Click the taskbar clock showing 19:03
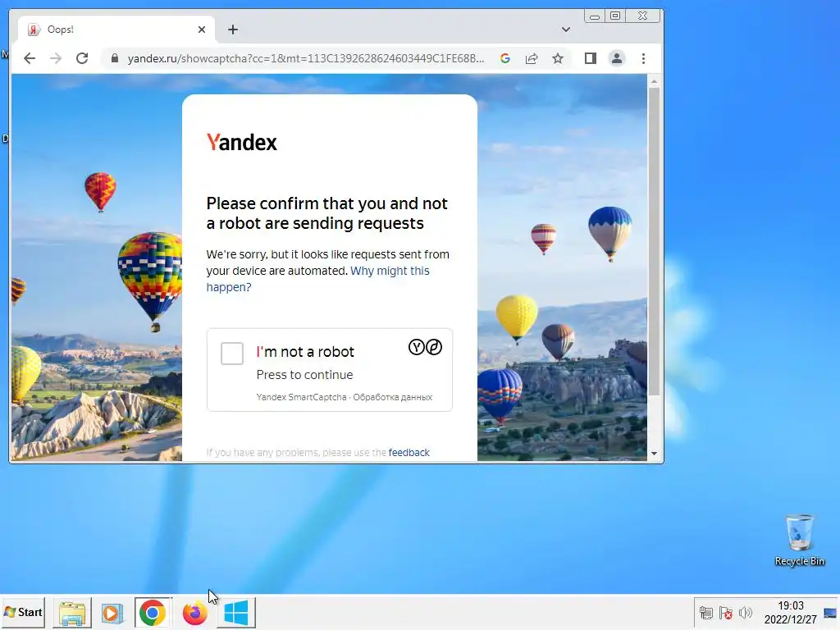The width and height of the screenshot is (840, 630). point(791,612)
